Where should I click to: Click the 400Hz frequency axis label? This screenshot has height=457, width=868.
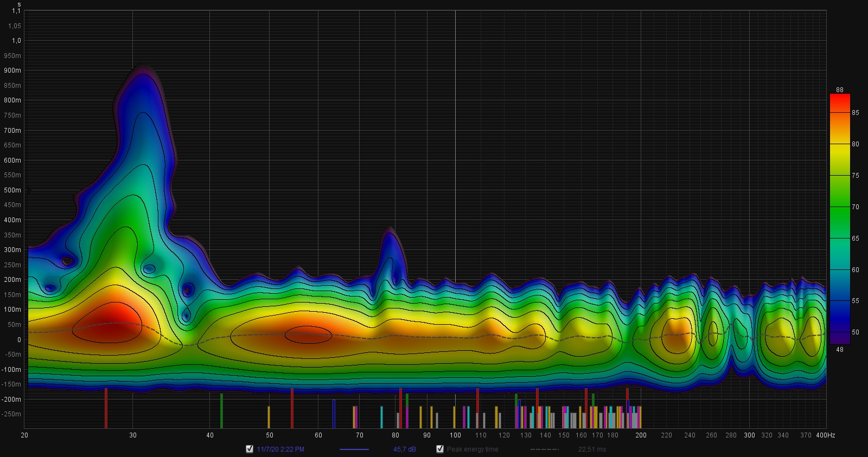[825, 435]
